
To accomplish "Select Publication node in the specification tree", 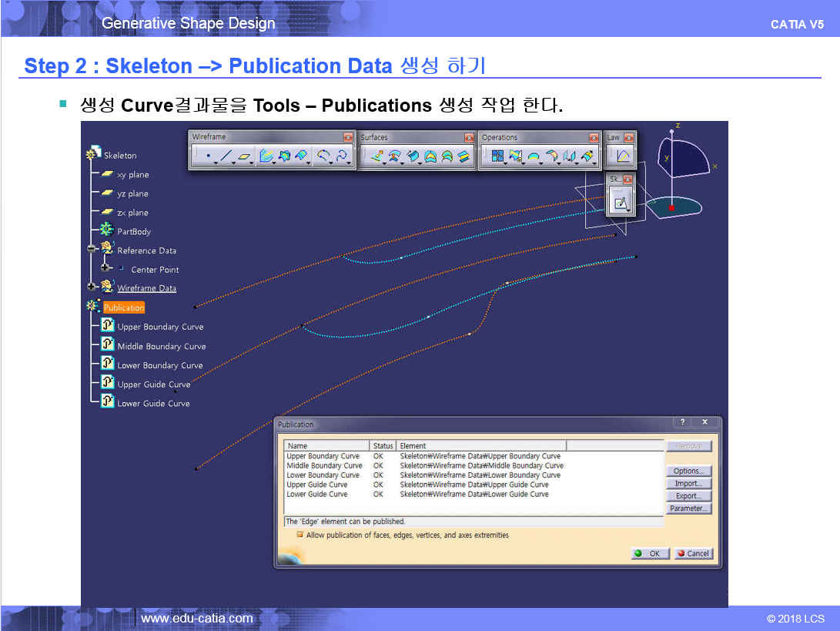I will coord(123,307).
